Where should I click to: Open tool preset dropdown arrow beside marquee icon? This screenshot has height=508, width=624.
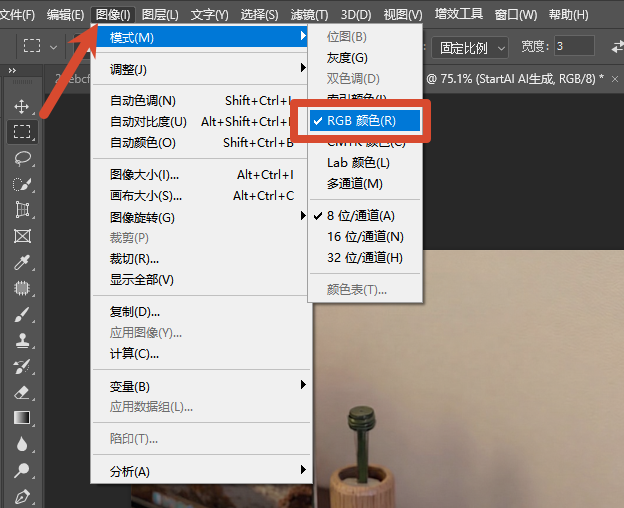(53, 47)
